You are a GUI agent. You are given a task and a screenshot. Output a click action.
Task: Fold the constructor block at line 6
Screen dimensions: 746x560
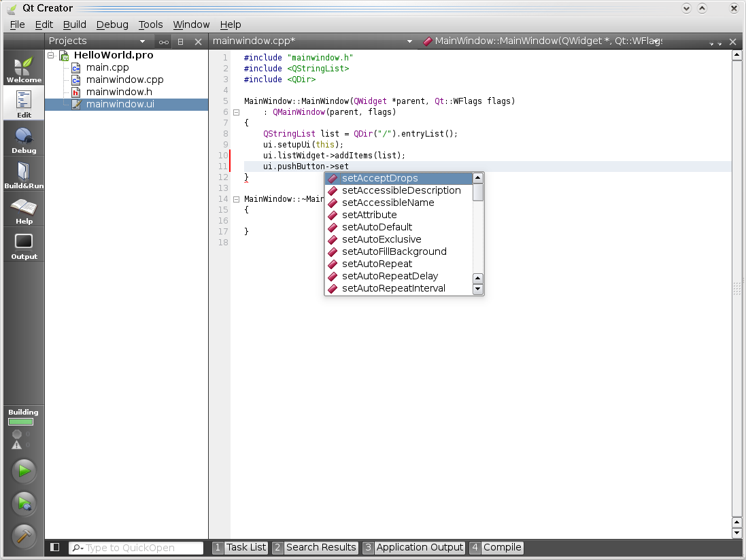click(x=237, y=113)
